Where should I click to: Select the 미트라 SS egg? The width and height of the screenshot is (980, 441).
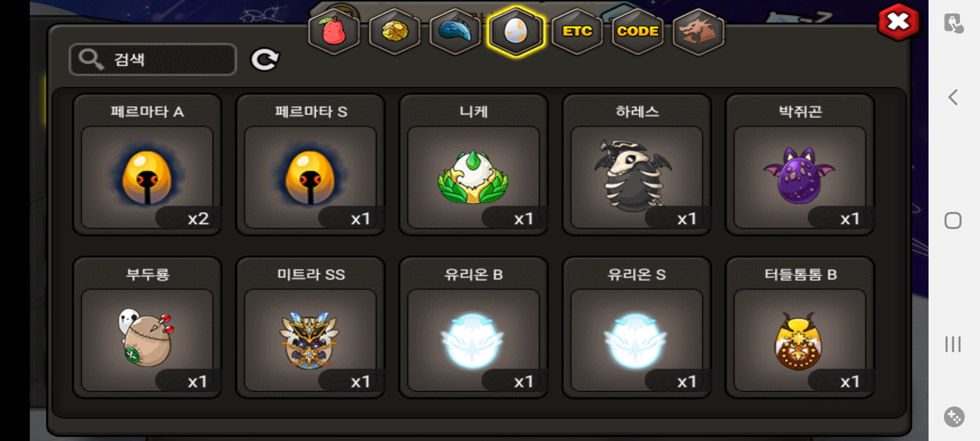point(310,328)
